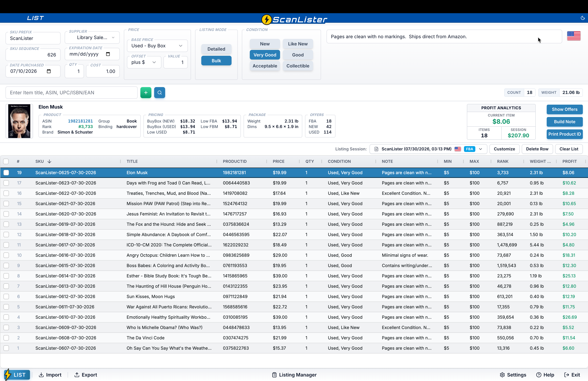This screenshot has height=381, width=588.
Task: Check the box for Angry Octopus row
Action: point(6,255)
